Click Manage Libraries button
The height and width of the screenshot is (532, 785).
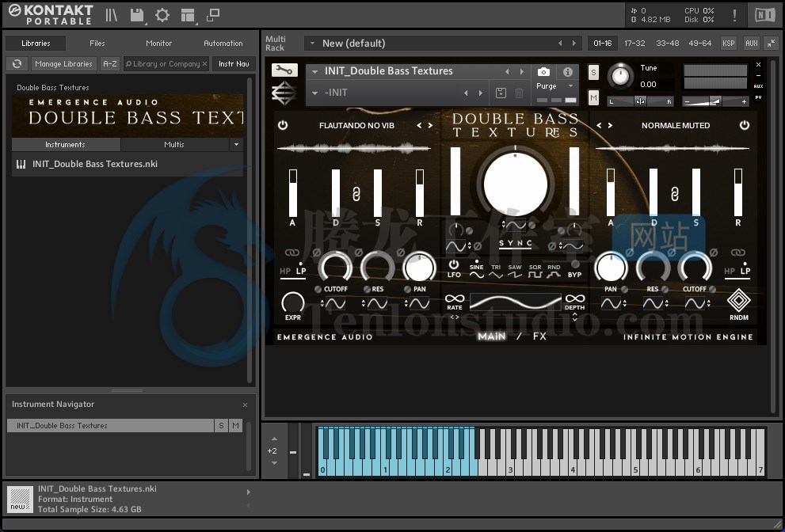point(63,63)
